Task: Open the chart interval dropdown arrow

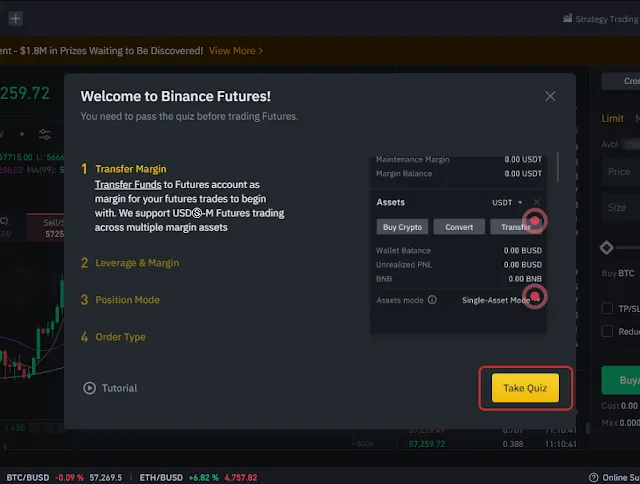Action: 22,134
